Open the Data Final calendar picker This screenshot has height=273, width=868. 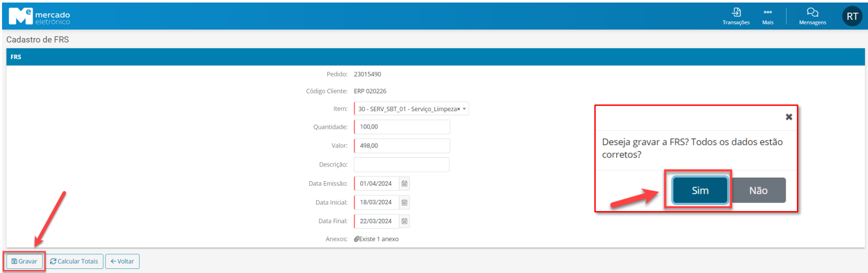[x=405, y=221]
